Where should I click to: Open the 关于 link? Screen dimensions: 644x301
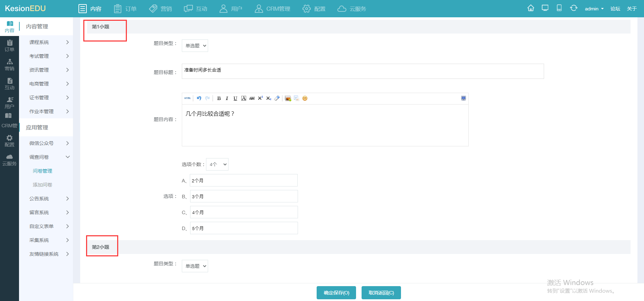[x=632, y=9]
